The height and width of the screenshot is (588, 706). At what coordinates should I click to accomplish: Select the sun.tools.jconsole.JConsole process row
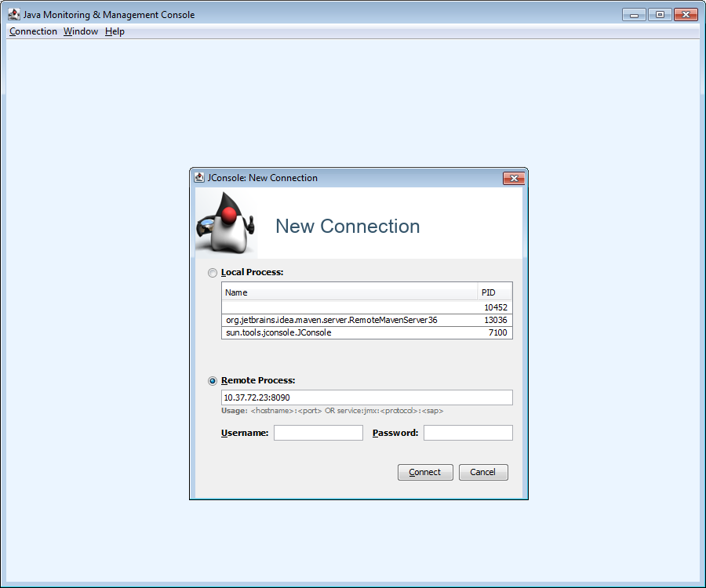point(367,332)
